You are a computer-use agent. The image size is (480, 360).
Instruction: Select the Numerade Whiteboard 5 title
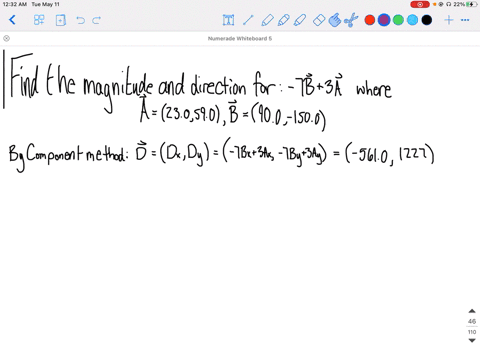pyautogui.click(x=240, y=38)
